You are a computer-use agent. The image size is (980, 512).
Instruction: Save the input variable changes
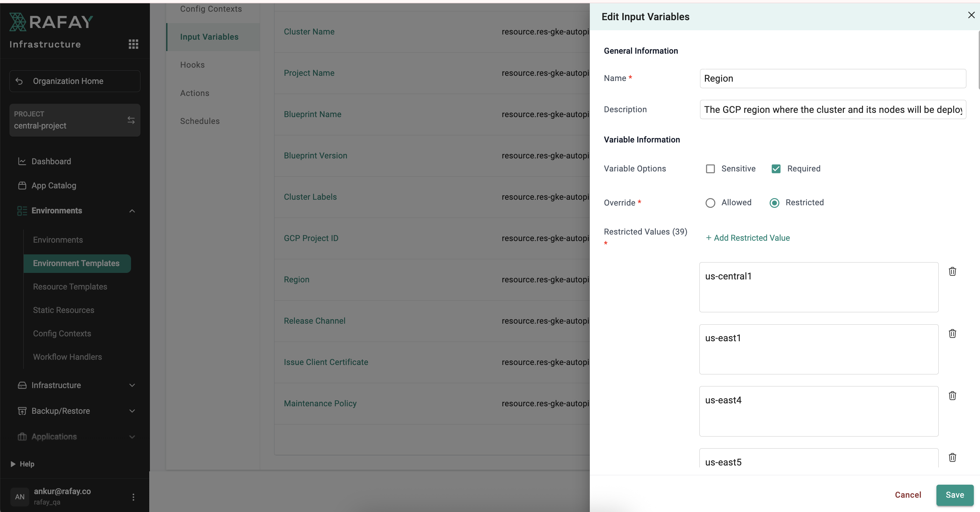pos(955,495)
